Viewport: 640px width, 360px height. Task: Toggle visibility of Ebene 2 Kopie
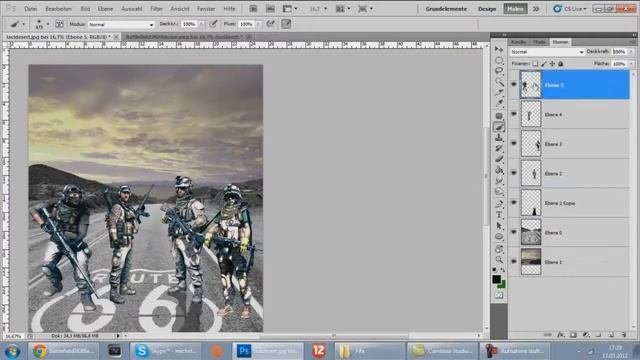pos(513,202)
